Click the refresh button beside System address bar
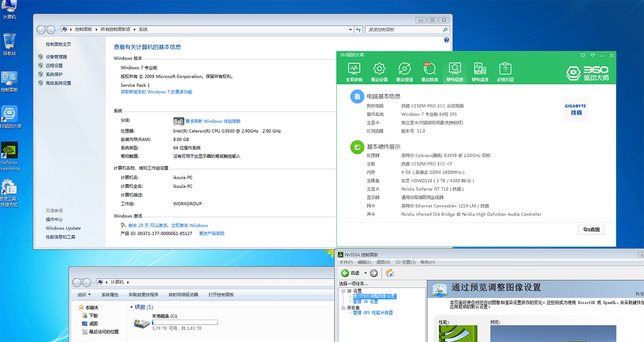The height and width of the screenshot is (342, 644). [x=358, y=30]
